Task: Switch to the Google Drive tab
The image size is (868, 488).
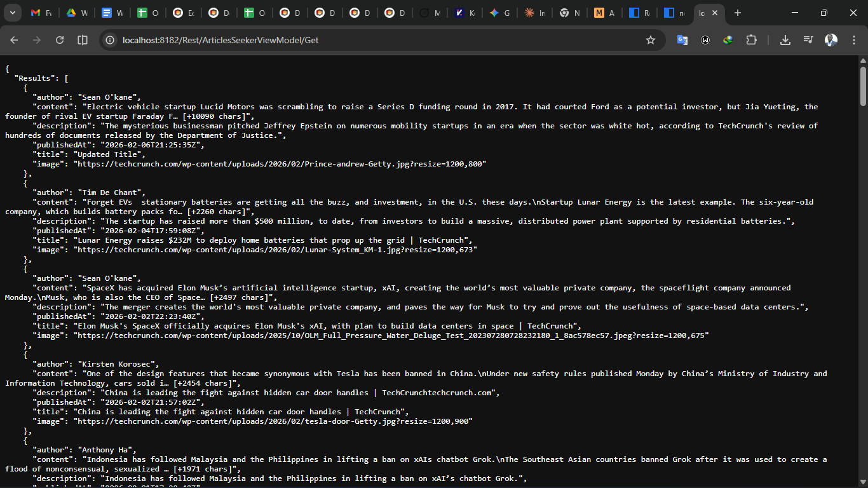Action: coord(77,13)
